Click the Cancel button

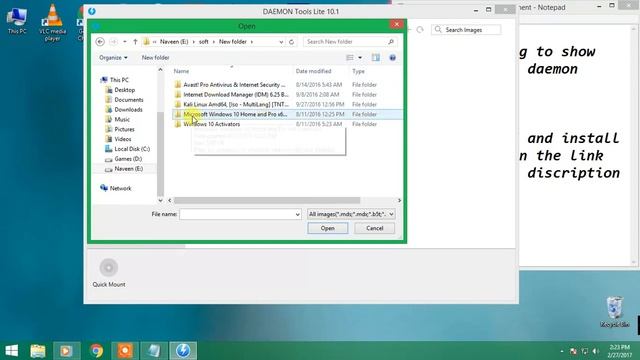pos(374,228)
